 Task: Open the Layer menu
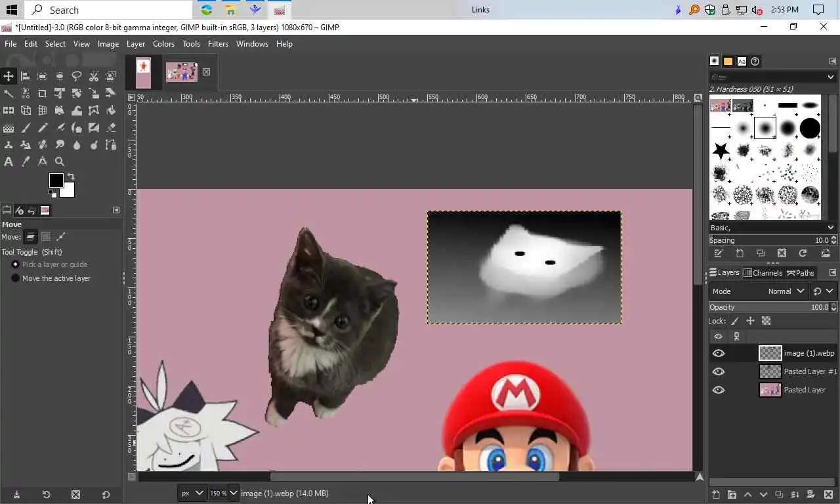pyautogui.click(x=135, y=44)
